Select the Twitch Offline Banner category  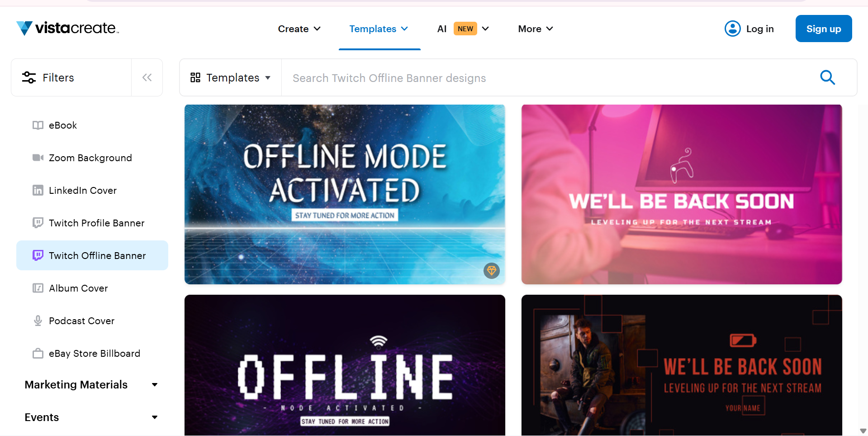[97, 255]
